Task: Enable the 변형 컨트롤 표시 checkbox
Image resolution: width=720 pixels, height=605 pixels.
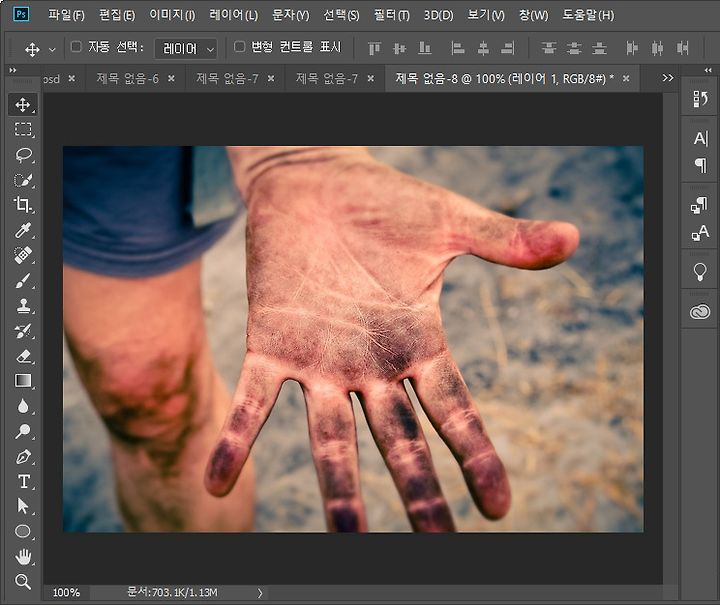Action: tap(239, 46)
